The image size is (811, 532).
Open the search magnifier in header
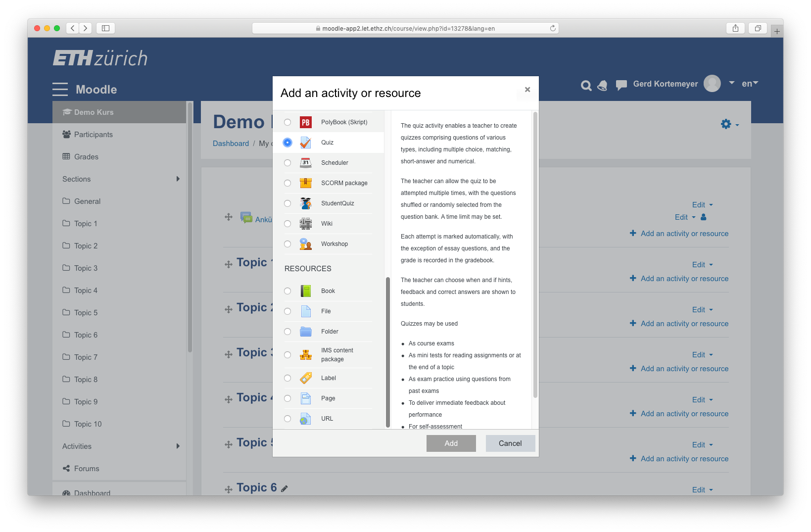(586, 86)
